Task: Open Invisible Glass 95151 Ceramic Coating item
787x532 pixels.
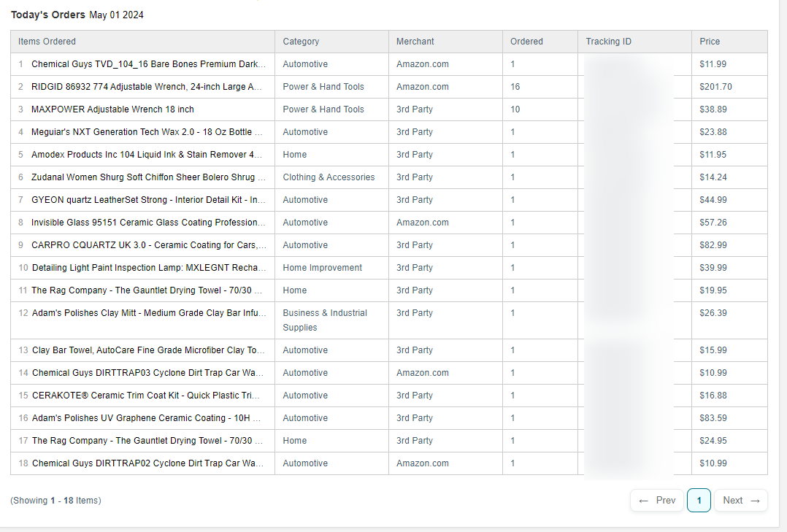Action: coord(148,223)
